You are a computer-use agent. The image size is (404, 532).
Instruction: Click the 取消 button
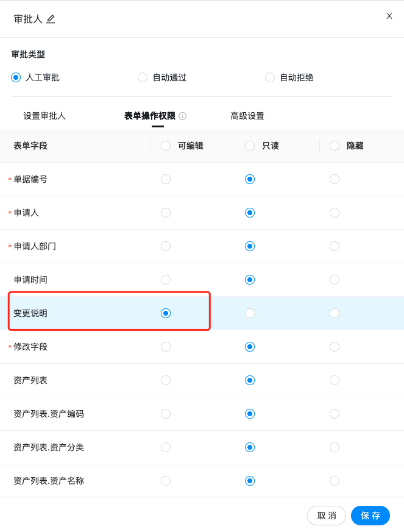[x=327, y=516]
